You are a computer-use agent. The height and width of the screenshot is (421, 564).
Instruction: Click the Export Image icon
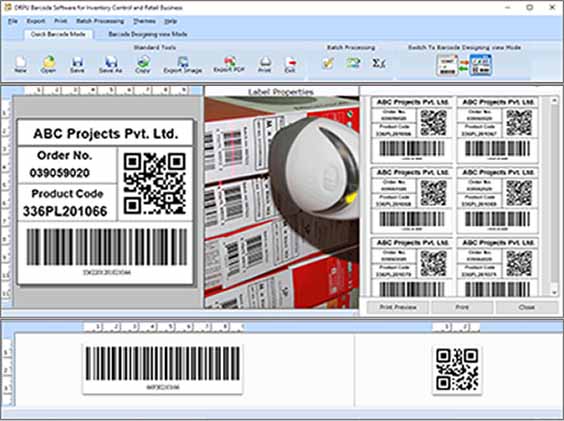click(183, 64)
